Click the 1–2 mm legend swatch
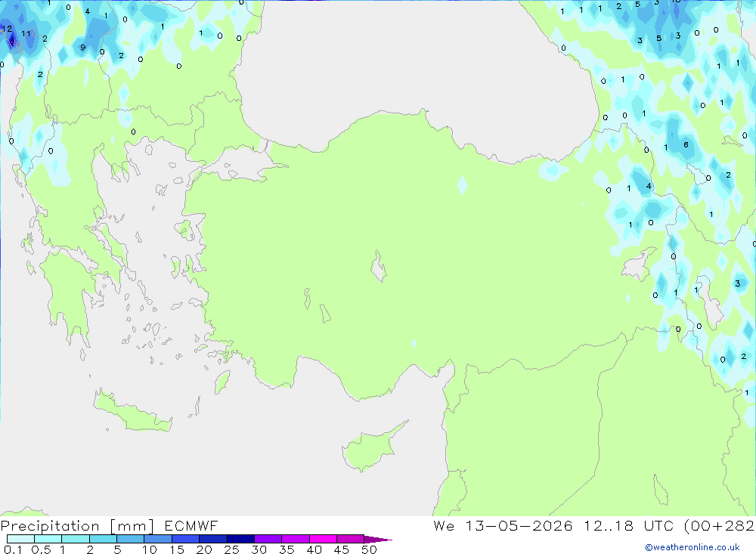The width and height of the screenshot is (756, 554). [75, 539]
